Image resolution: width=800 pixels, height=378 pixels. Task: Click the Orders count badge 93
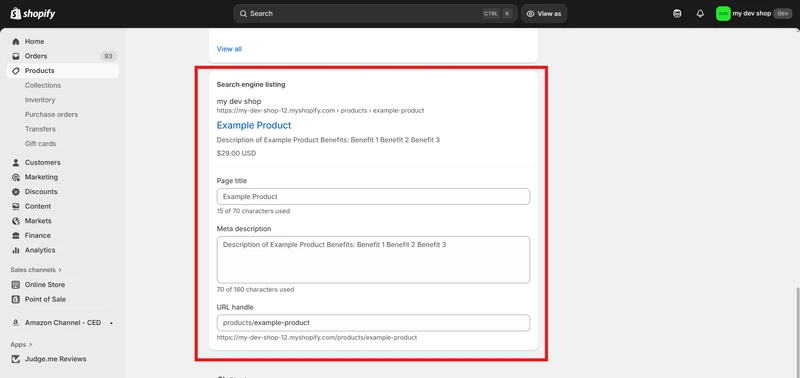108,56
